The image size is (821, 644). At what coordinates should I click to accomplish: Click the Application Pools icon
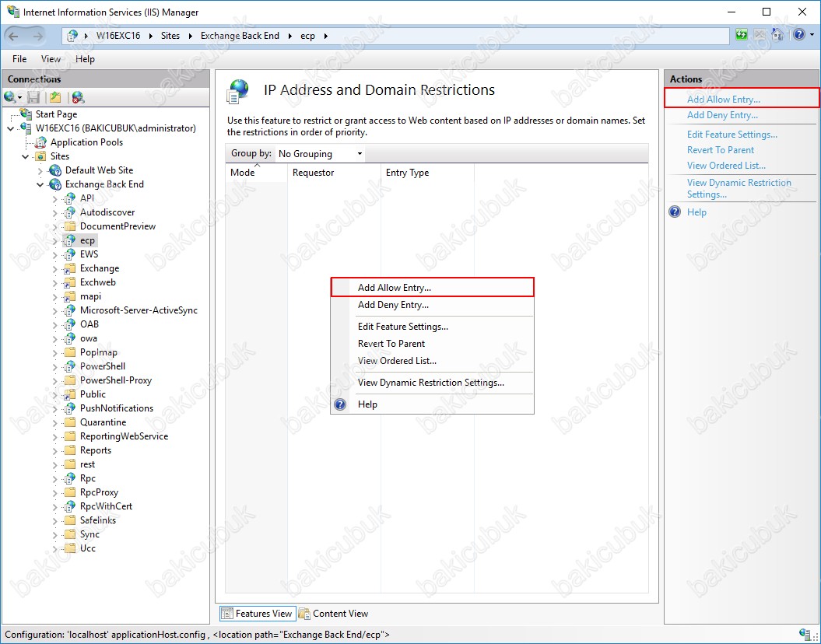pyautogui.click(x=40, y=142)
